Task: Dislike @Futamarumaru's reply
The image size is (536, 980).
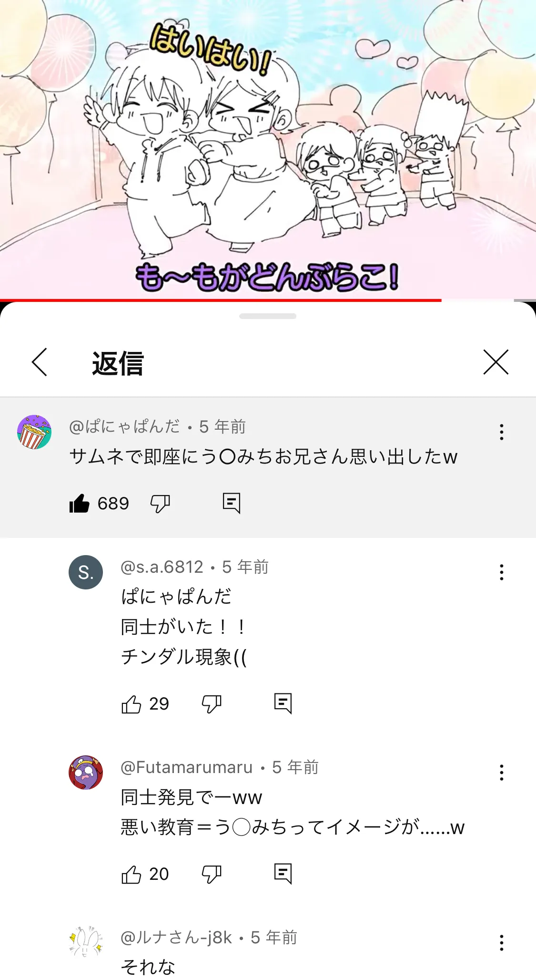Action: [x=212, y=874]
